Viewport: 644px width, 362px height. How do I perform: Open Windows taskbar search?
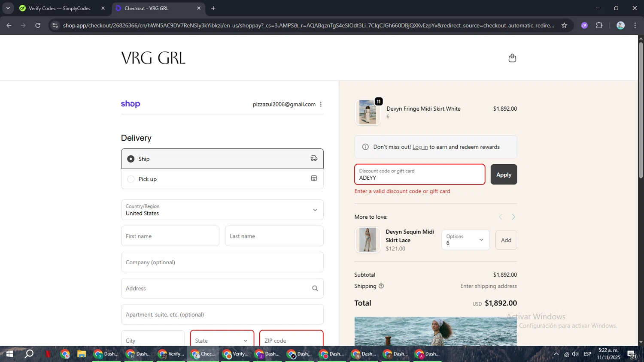pos(29,354)
